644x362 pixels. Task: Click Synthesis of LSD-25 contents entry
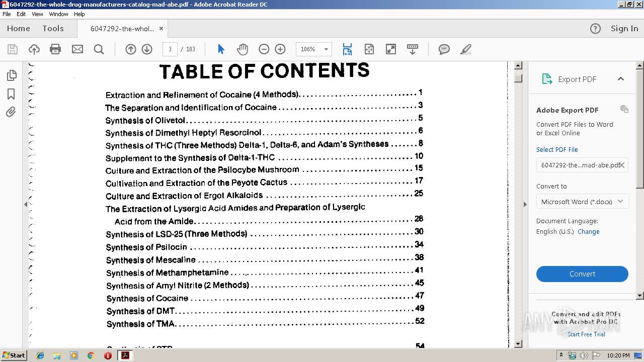(265, 233)
